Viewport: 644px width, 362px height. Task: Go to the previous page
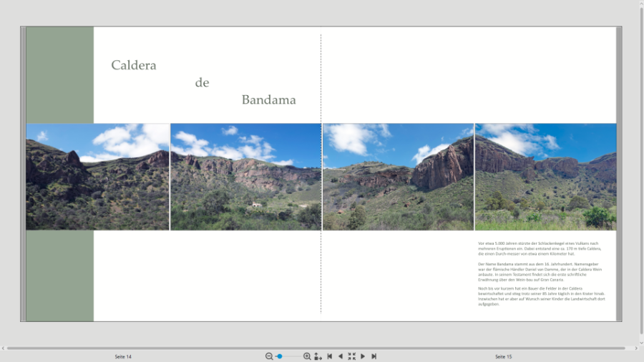tap(341, 356)
